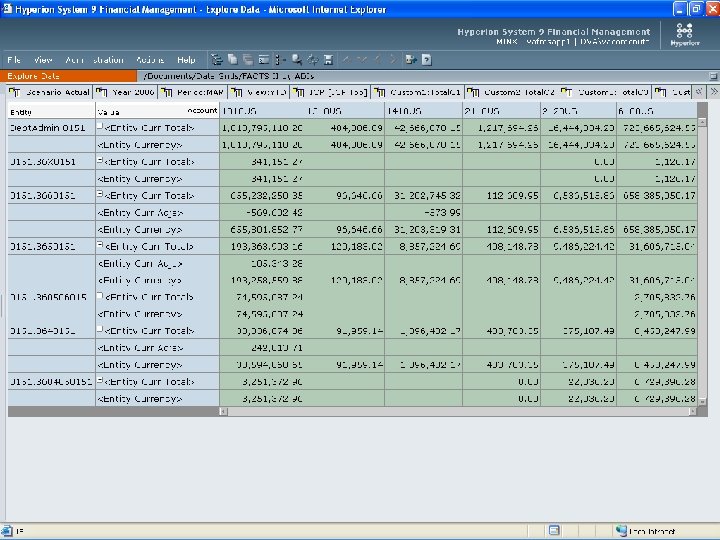Collapse DeptAdmin 0151 Entity Curr Total row
Image resolution: width=720 pixels, height=540 pixels.
[100, 126]
